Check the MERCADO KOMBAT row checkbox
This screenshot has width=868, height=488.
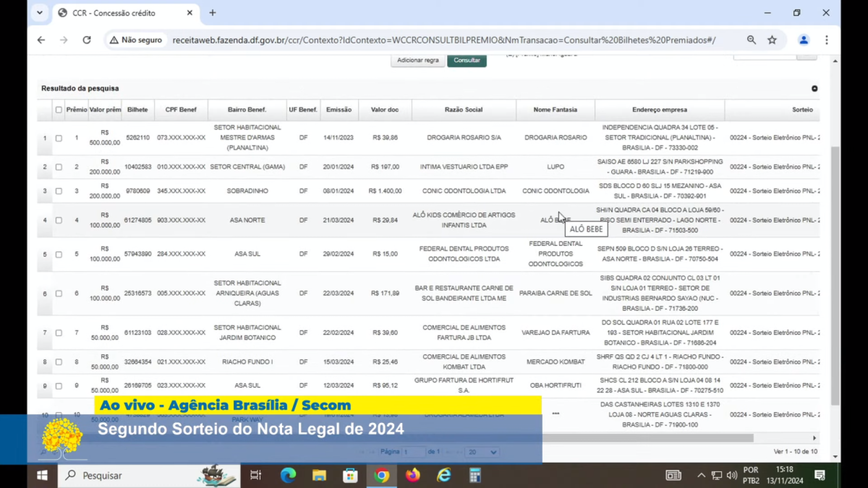pos(59,362)
